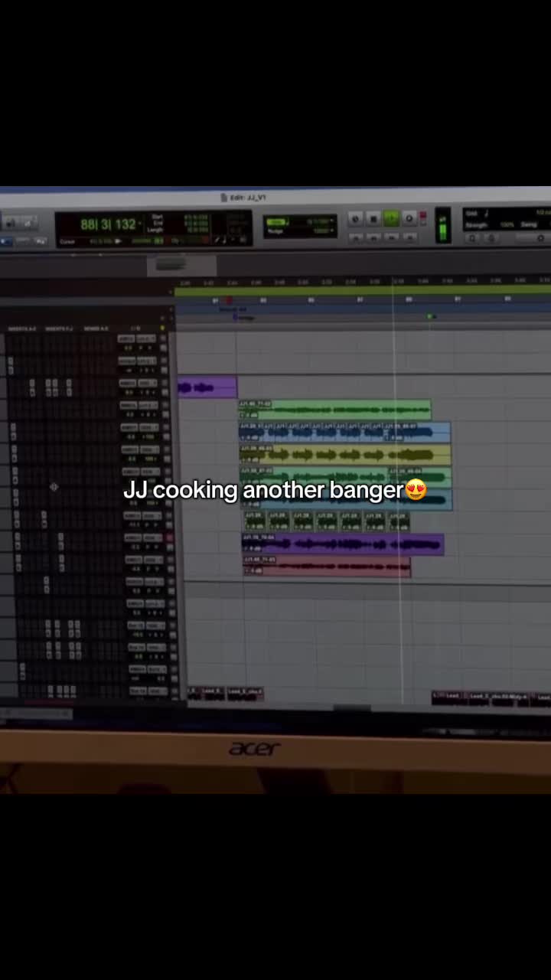Click the green Play button in the transport
This screenshot has height=980, width=551.
coord(391,219)
